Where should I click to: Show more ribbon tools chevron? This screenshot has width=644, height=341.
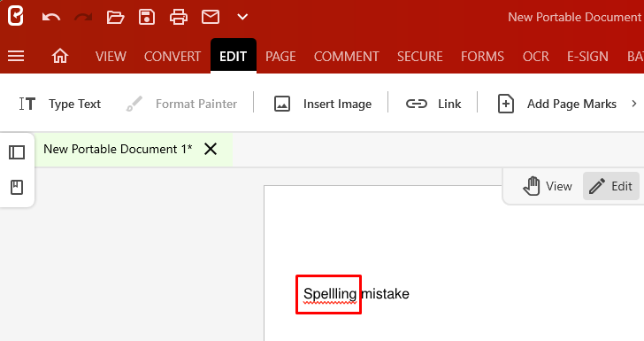(634, 104)
